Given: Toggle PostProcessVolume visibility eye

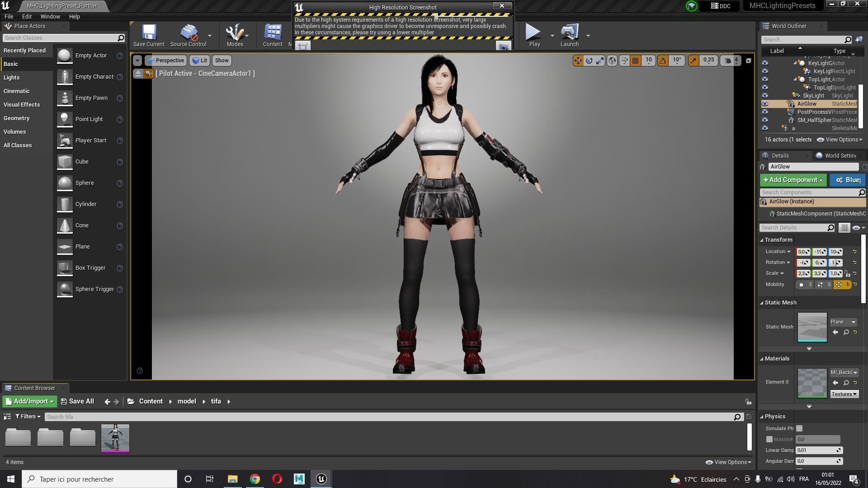Looking at the screenshot, I should 765,112.
